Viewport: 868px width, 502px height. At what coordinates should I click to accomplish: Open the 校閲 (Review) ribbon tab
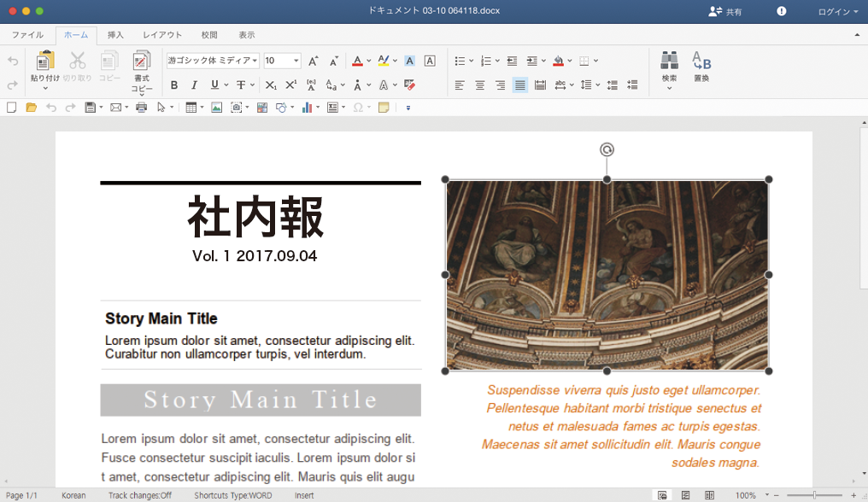click(209, 35)
